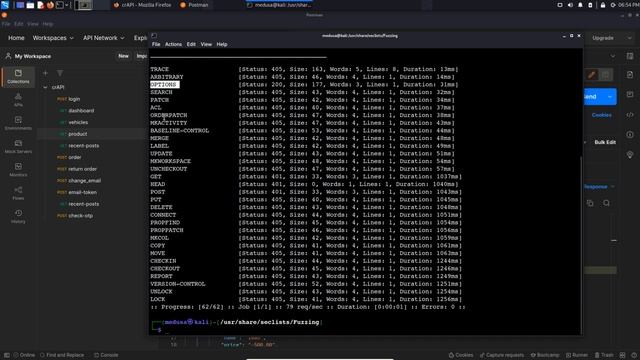
Task: Click the volume icon in the system tray
Action: pyautogui.click(x=570, y=5)
